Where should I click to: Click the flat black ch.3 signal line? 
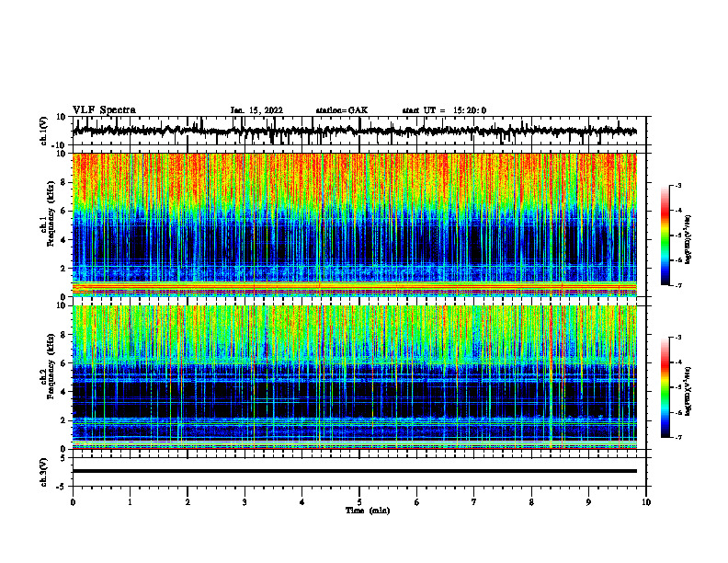(355, 471)
